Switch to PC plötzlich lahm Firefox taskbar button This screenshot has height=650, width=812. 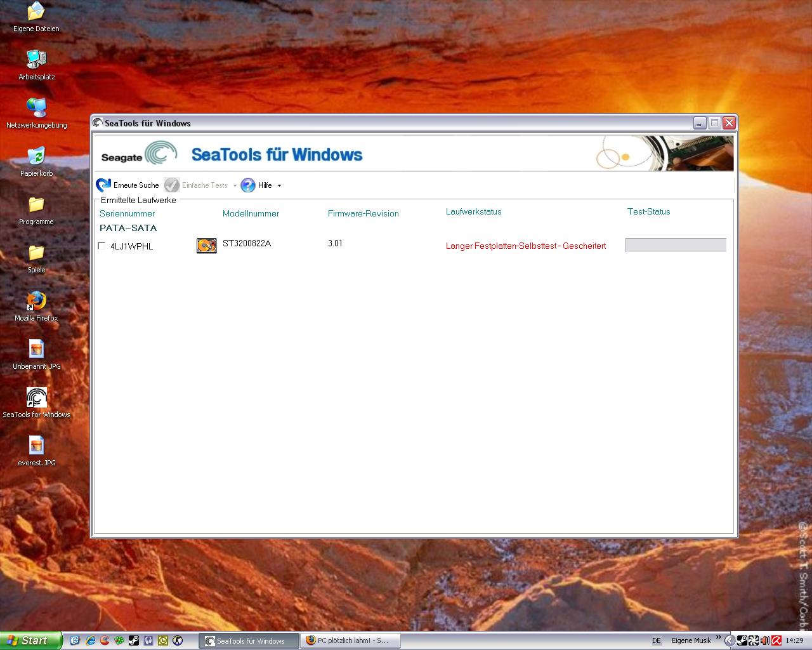(x=351, y=640)
